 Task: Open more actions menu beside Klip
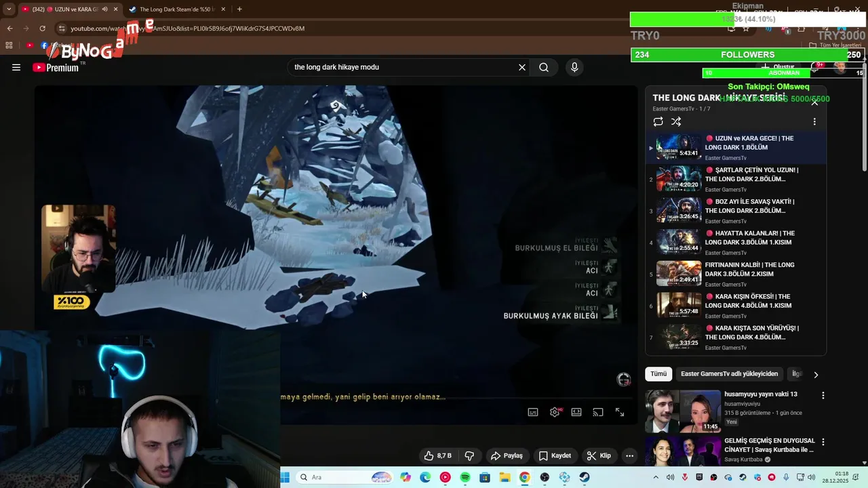point(629,455)
